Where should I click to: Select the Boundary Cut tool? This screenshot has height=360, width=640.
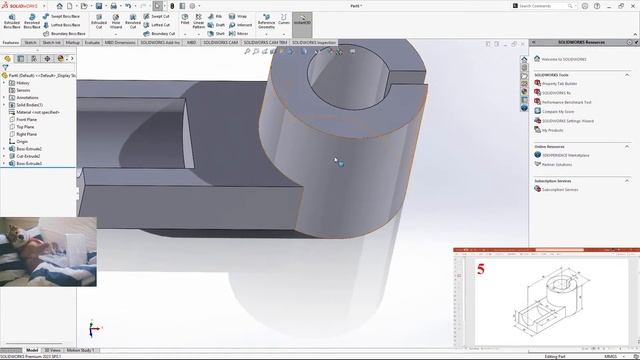159,34
